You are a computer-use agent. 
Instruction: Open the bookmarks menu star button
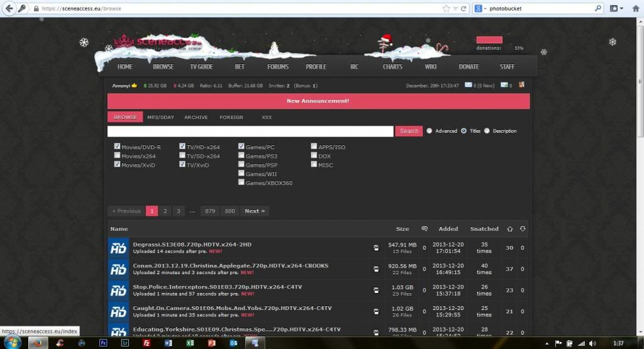tap(616, 8)
